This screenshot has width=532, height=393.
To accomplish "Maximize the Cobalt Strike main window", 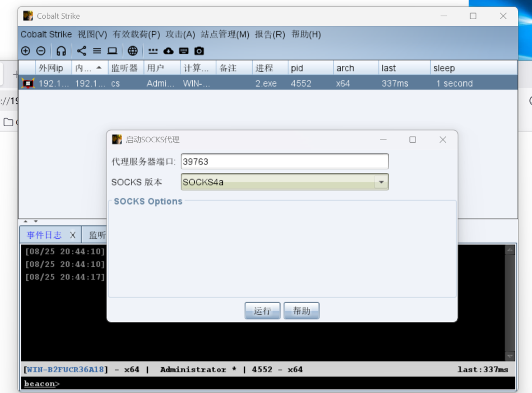I will click(473, 16).
